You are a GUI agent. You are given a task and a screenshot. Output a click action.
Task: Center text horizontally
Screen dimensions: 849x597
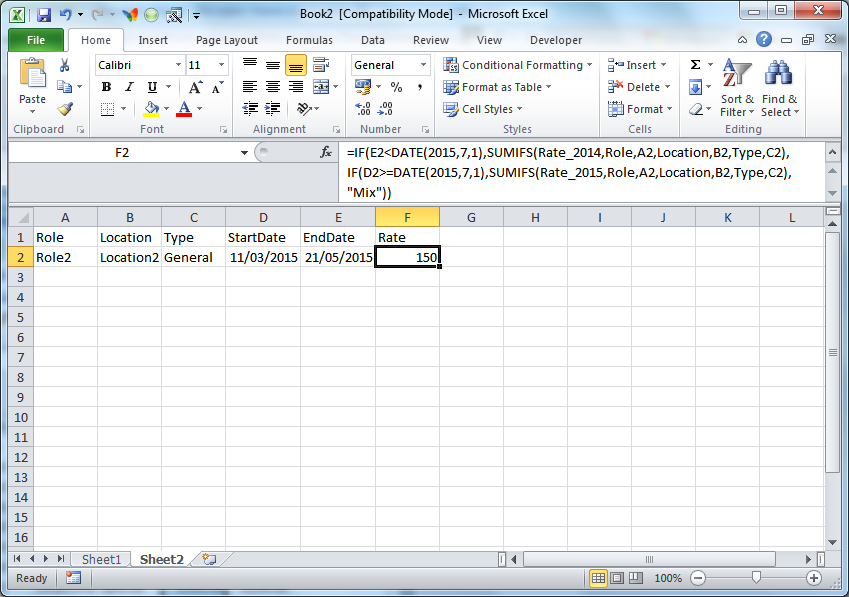(x=273, y=87)
